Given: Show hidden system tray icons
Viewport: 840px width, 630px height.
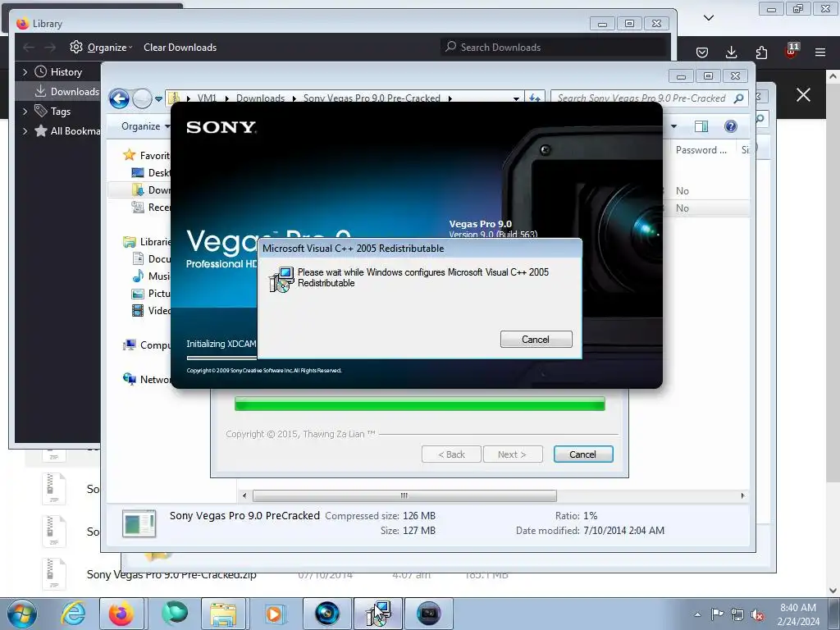Looking at the screenshot, I should click(x=697, y=614).
